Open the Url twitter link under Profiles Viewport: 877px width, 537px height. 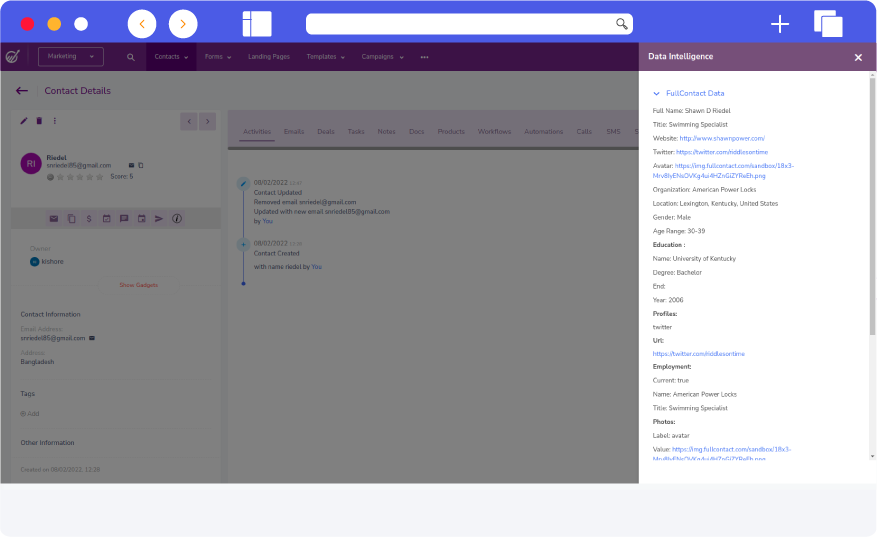[x=699, y=354]
